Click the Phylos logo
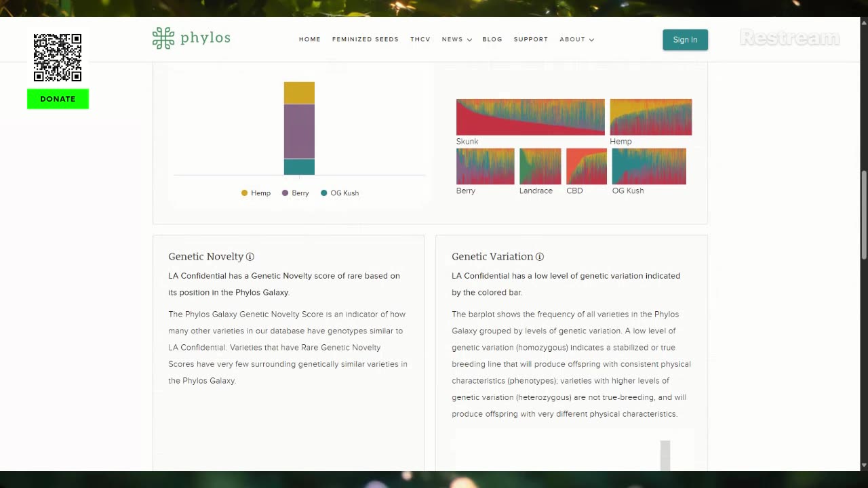868x488 pixels. pos(191,38)
